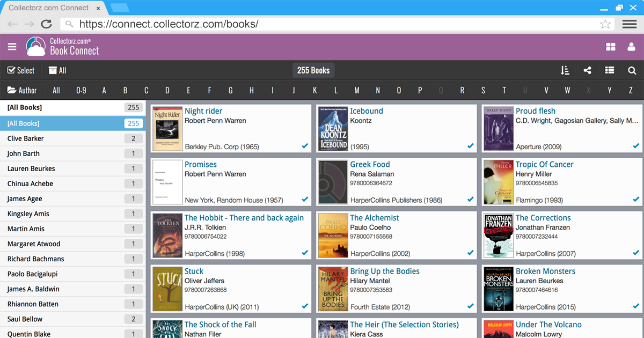The width and height of the screenshot is (644, 338).
Task: Open the app switcher grid icon
Action: pyautogui.click(x=611, y=47)
